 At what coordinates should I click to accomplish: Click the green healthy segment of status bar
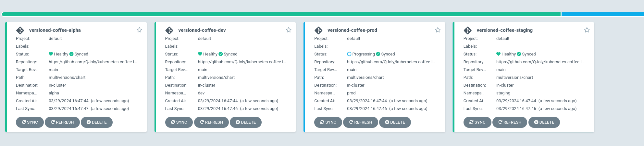(281, 14)
